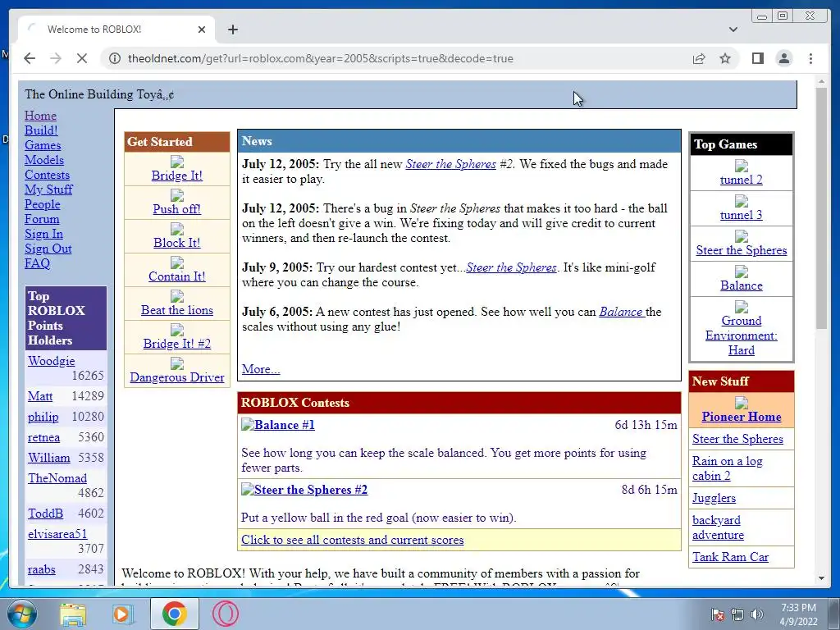Open TheNomad's profile link
Image resolution: width=840 pixels, height=630 pixels.
tap(57, 478)
